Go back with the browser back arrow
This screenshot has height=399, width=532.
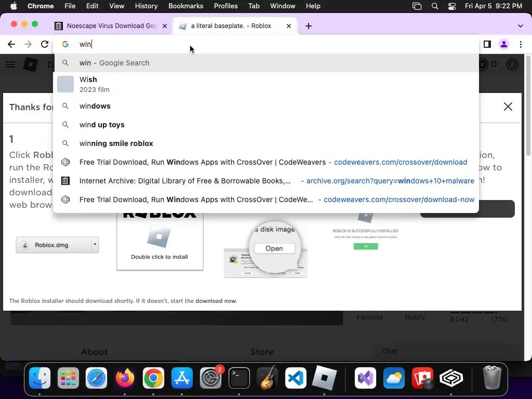pyautogui.click(x=11, y=44)
